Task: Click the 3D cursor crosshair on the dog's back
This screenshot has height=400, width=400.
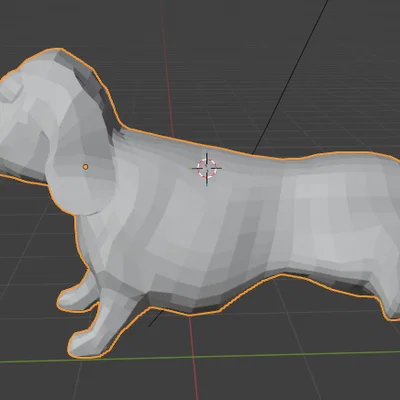Action: pos(207,168)
